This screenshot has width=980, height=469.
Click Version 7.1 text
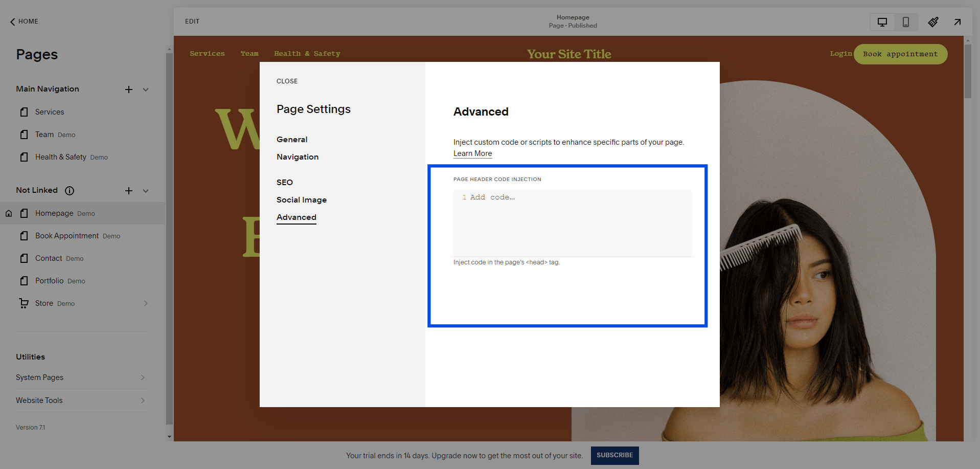click(x=30, y=428)
